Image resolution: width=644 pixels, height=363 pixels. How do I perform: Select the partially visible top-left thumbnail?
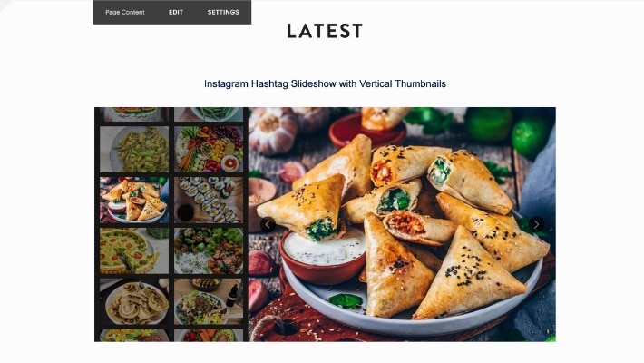click(x=134, y=114)
